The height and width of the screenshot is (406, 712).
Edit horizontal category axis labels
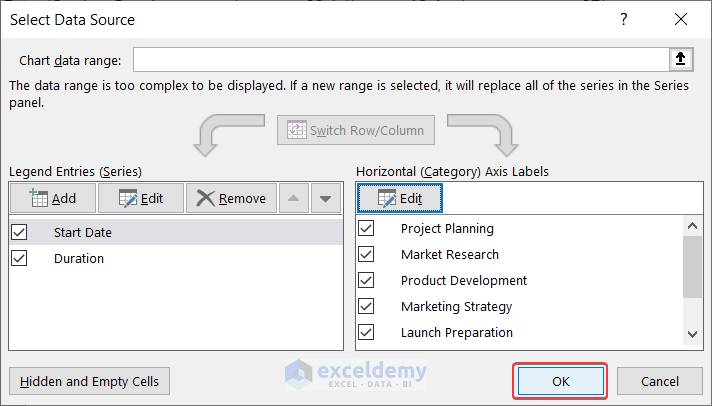click(400, 198)
